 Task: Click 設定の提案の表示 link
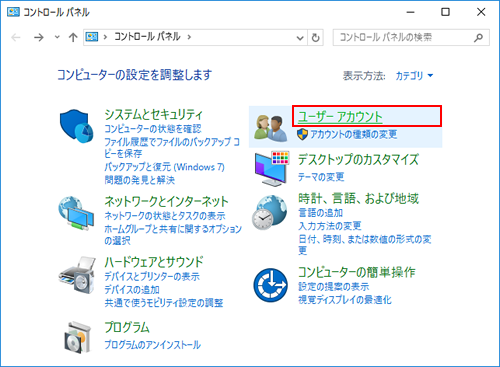coord(333,286)
